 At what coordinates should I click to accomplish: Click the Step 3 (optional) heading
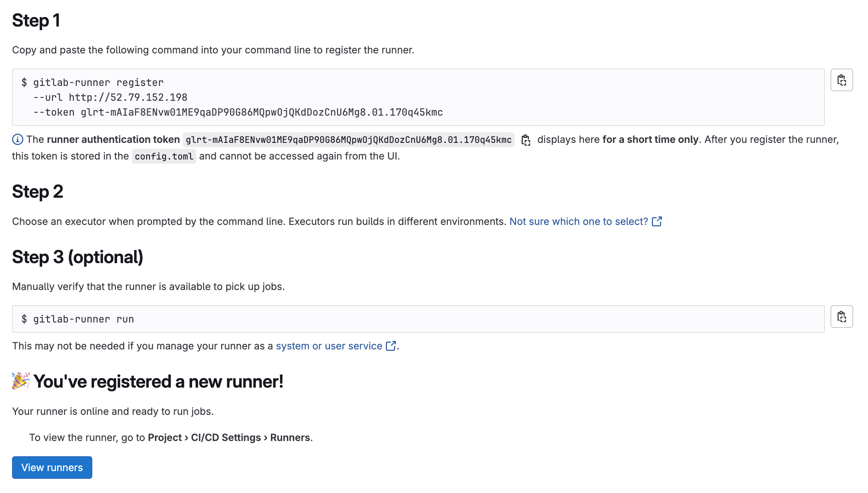click(77, 257)
